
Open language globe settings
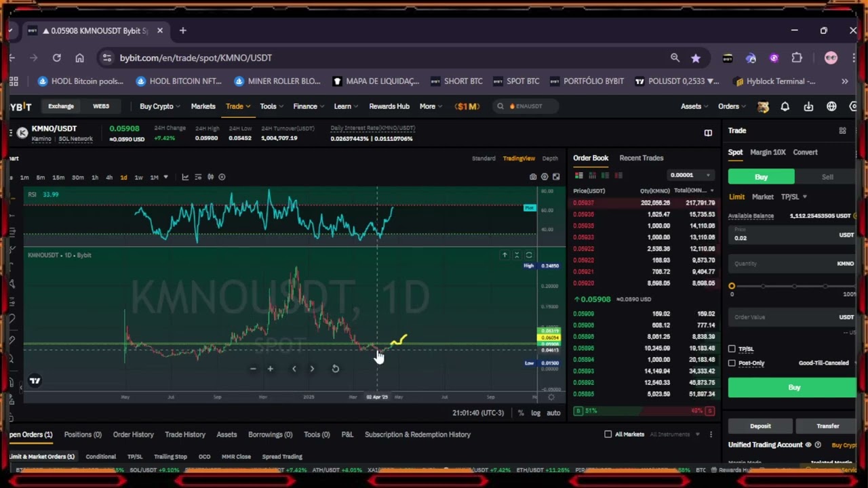pyautogui.click(x=831, y=106)
